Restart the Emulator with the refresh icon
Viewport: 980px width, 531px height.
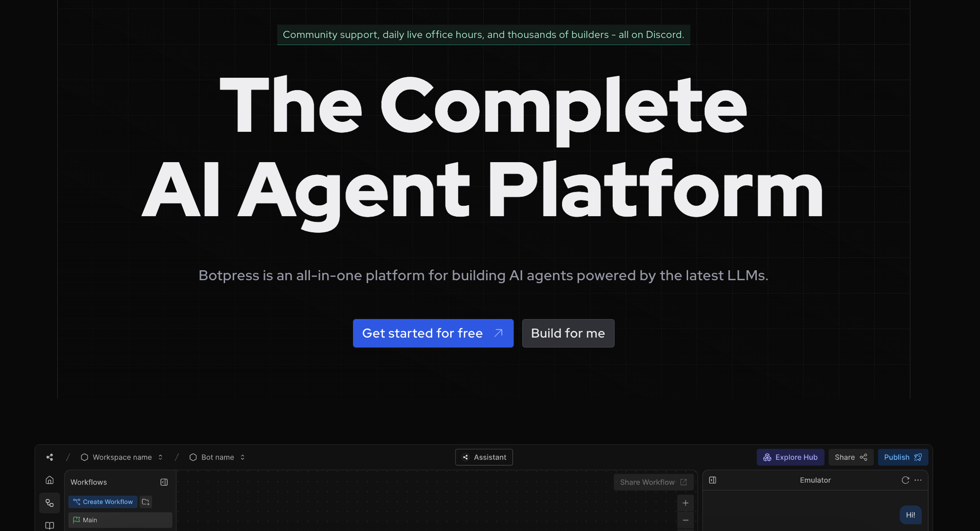(x=905, y=480)
